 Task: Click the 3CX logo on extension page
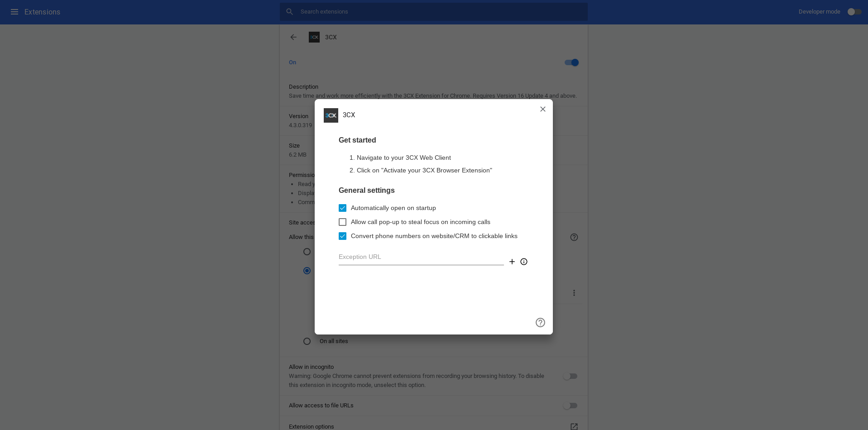pyautogui.click(x=314, y=37)
